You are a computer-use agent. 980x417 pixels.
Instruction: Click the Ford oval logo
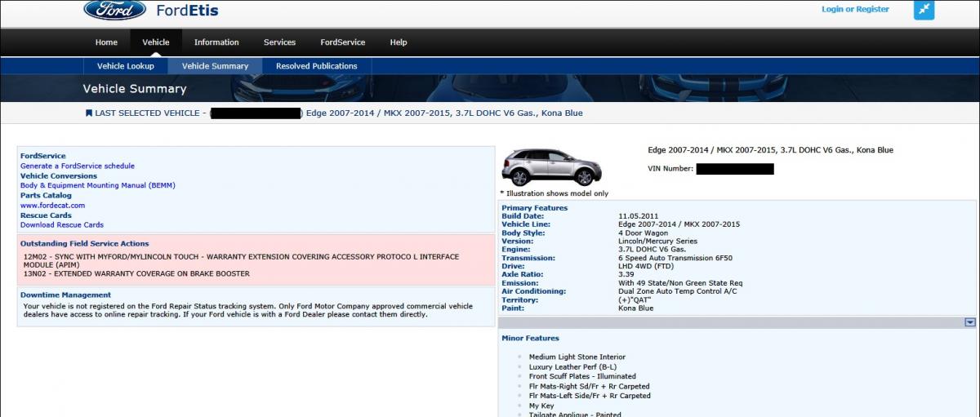114,11
